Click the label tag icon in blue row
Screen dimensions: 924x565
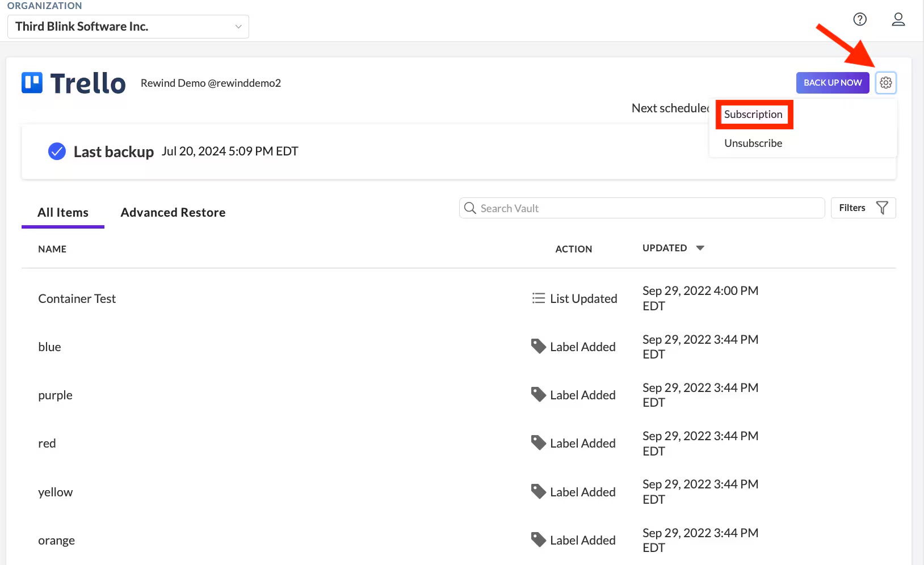[x=538, y=346]
